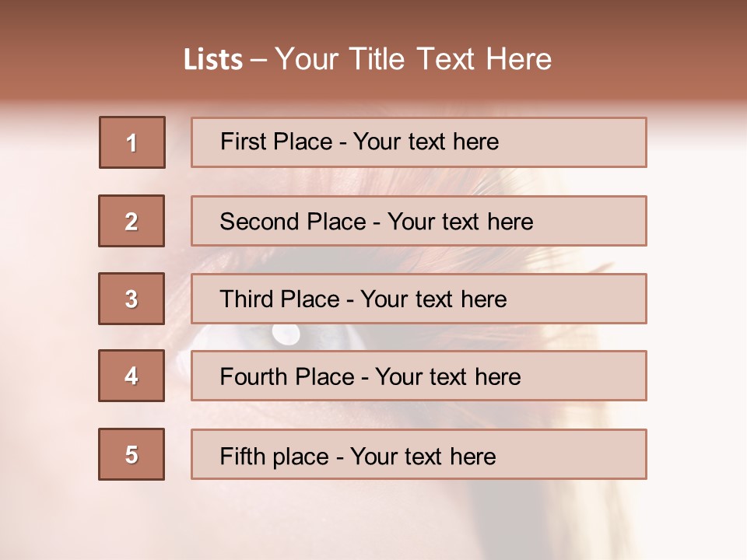This screenshot has height=560, width=747.
Task: Click the bold word Lists in title
Action: (212, 60)
